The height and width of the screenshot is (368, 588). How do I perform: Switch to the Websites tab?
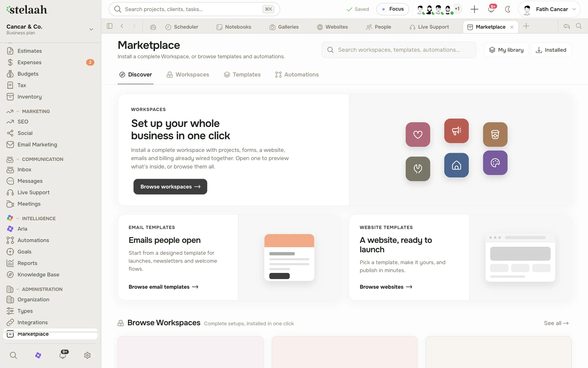[x=333, y=27]
